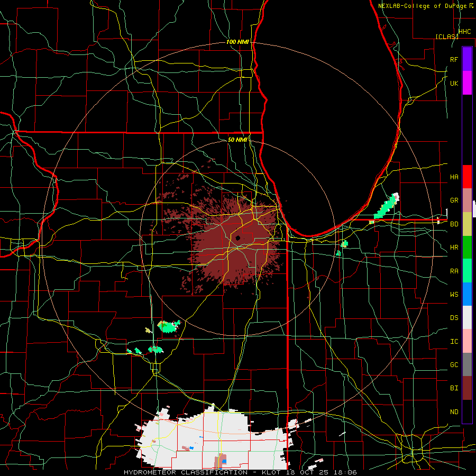The width and height of the screenshot is (476, 476).
Task: Click the '[CLAS]' legend unit text
Action: (447, 36)
